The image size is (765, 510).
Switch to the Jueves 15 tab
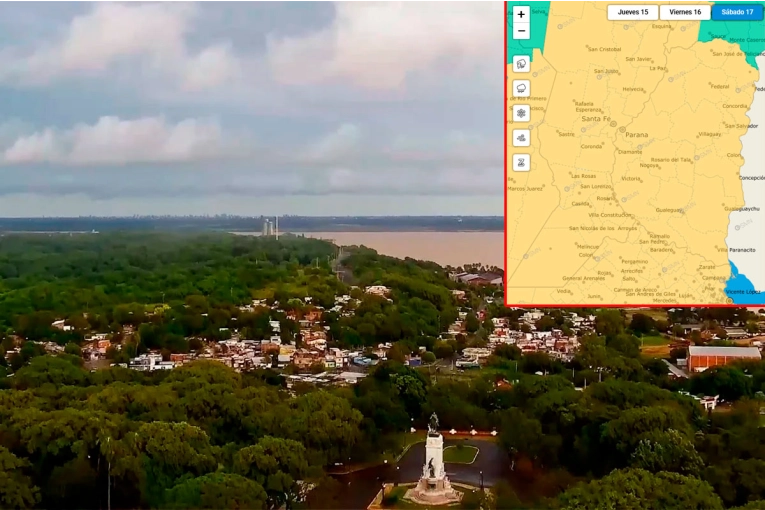tap(633, 12)
